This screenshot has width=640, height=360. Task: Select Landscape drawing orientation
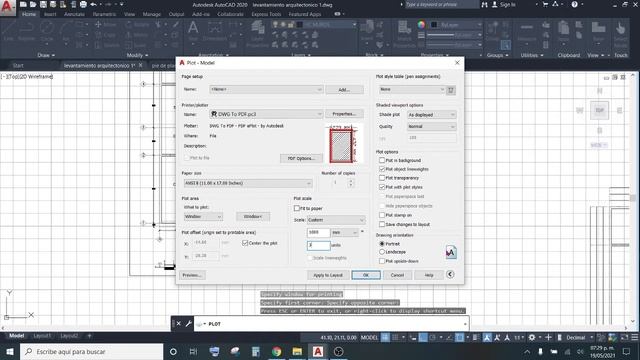coord(382,252)
